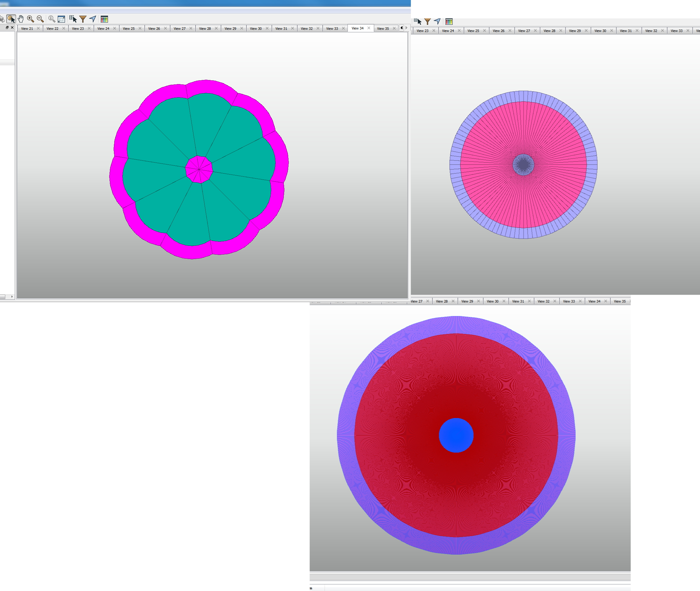
Task: Click the left tab-scroll arrow
Action: click(401, 28)
